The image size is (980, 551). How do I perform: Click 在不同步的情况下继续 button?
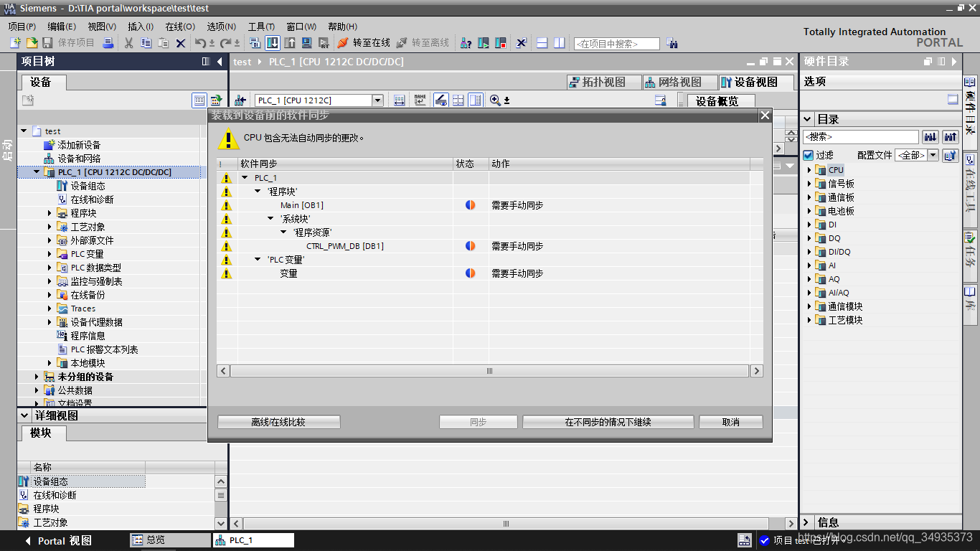point(608,422)
